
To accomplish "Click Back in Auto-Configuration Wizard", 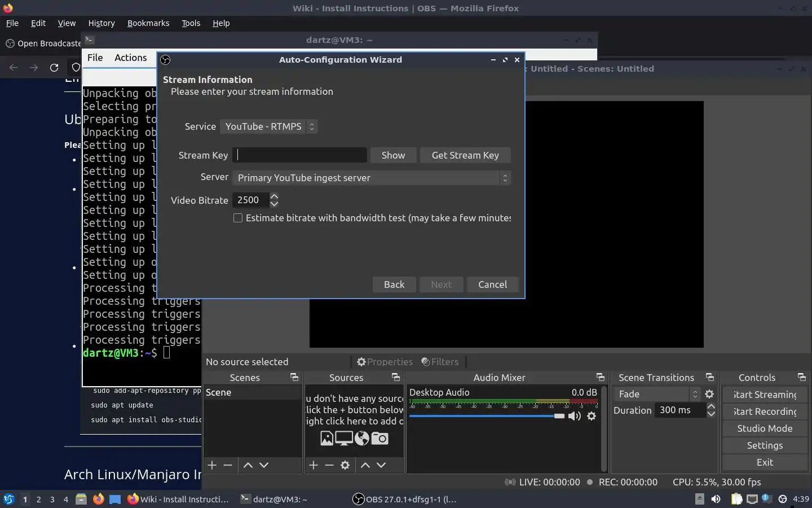I will [x=394, y=284].
